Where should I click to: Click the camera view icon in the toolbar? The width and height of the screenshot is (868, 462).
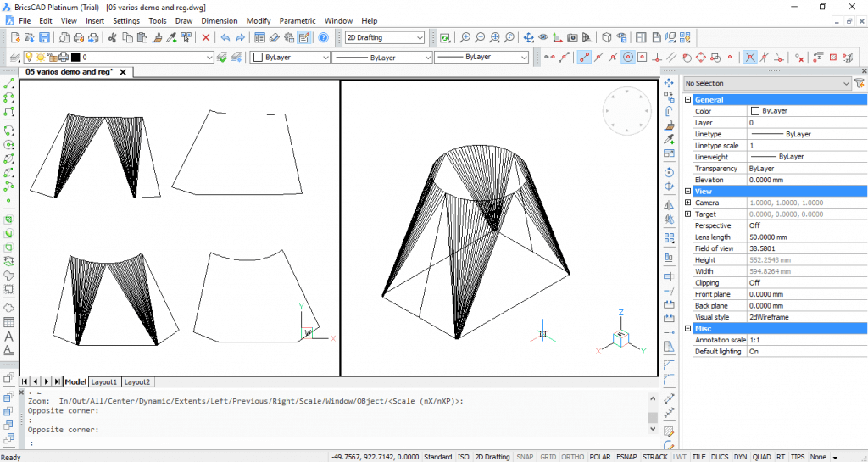[x=572, y=37]
